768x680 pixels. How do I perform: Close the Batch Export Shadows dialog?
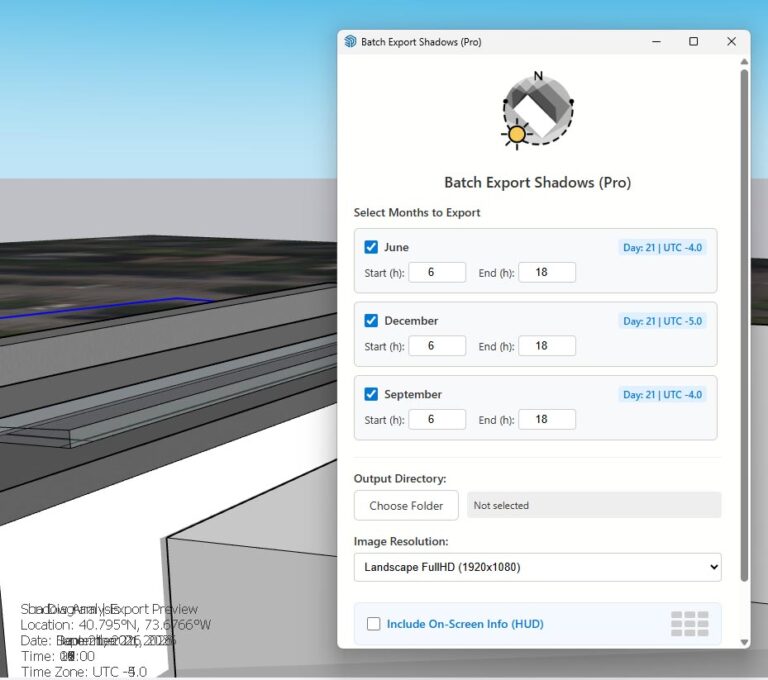[731, 42]
